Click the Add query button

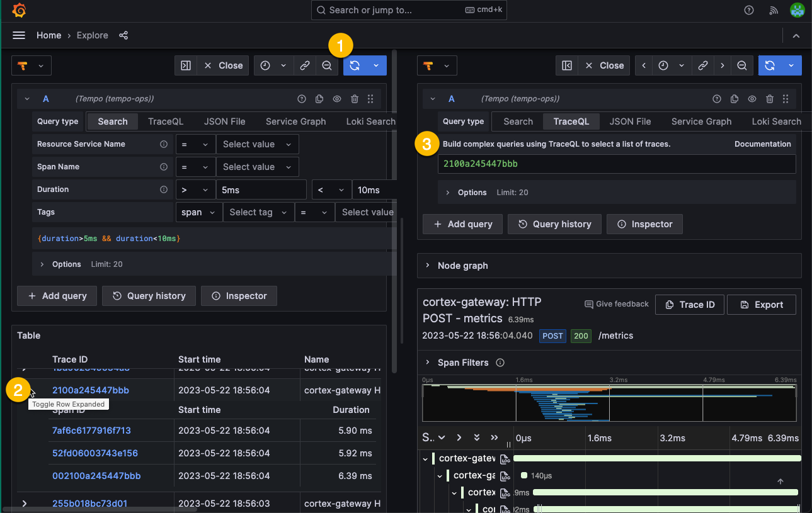[x=57, y=296]
